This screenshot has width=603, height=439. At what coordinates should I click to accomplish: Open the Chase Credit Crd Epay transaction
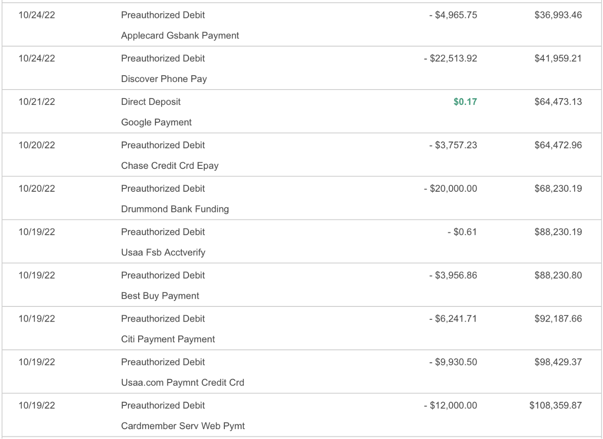169,166
